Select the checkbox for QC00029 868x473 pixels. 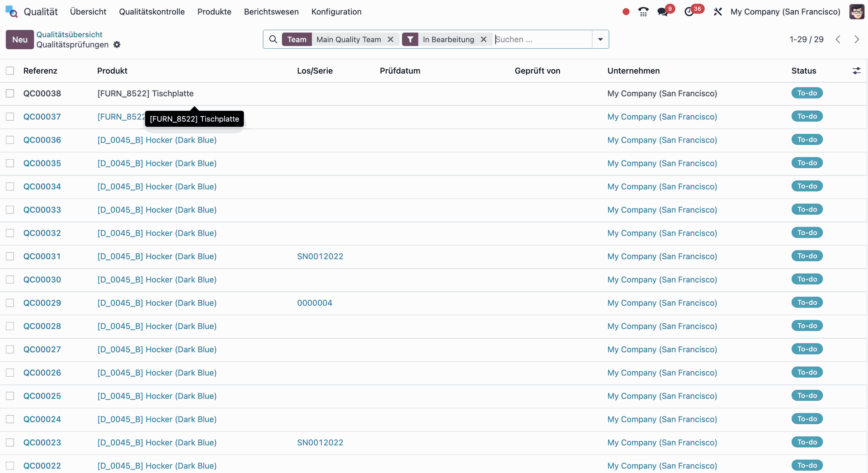pos(10,303)
